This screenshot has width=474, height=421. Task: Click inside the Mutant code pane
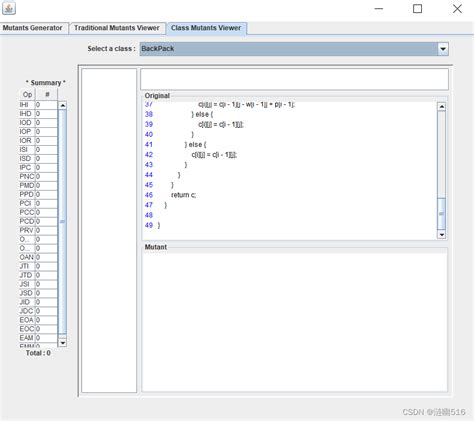tap(295, 322)
